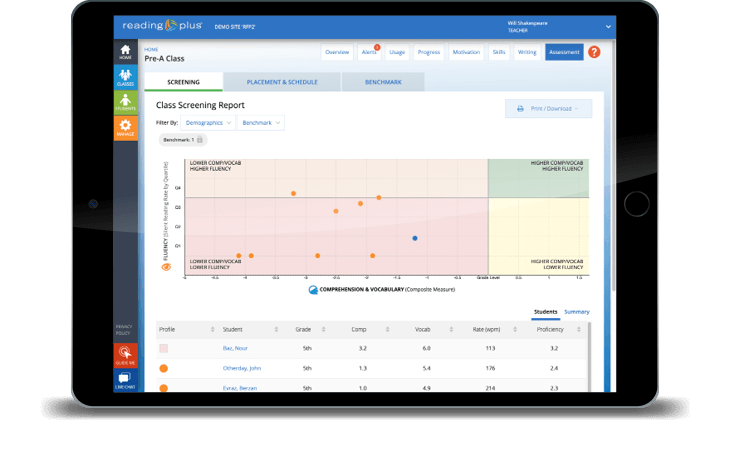Switch to the Benchmark tab
Screen dimensions: 730x454
pos(383,82)
